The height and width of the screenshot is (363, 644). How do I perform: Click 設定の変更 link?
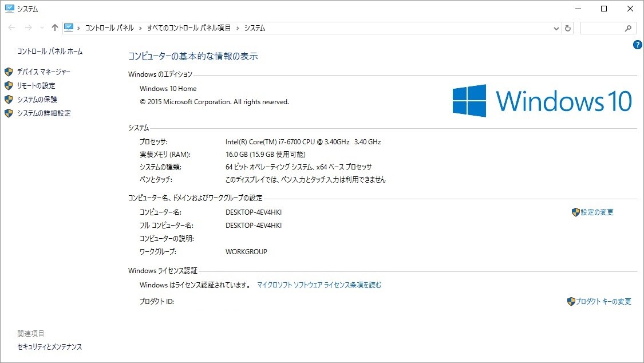596,212
